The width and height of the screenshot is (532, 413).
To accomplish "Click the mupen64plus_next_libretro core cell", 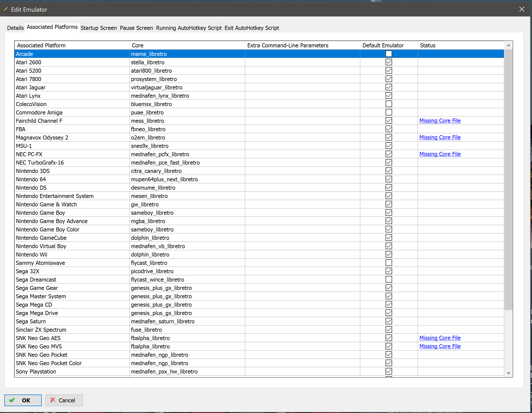I will [187, 179].
